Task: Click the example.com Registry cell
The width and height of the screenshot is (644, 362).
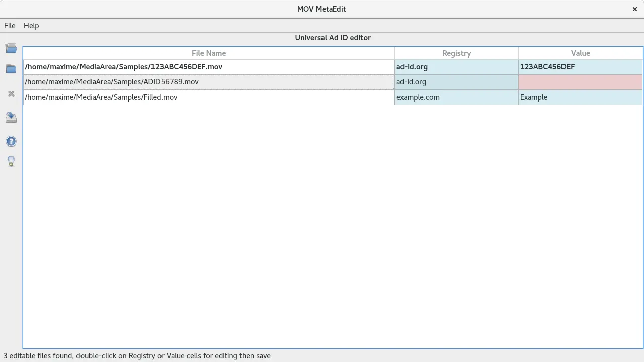Action: tap(456, 97)
